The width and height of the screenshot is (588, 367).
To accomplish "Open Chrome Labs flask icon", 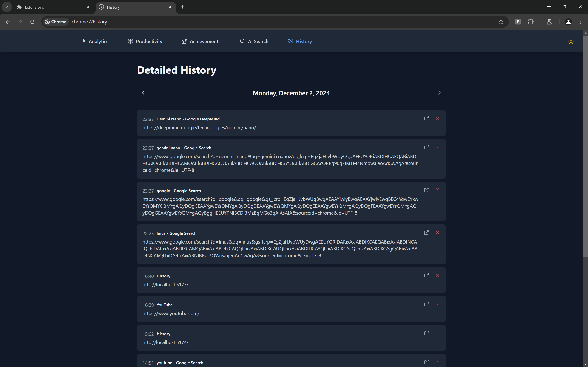I will (549, 22).
